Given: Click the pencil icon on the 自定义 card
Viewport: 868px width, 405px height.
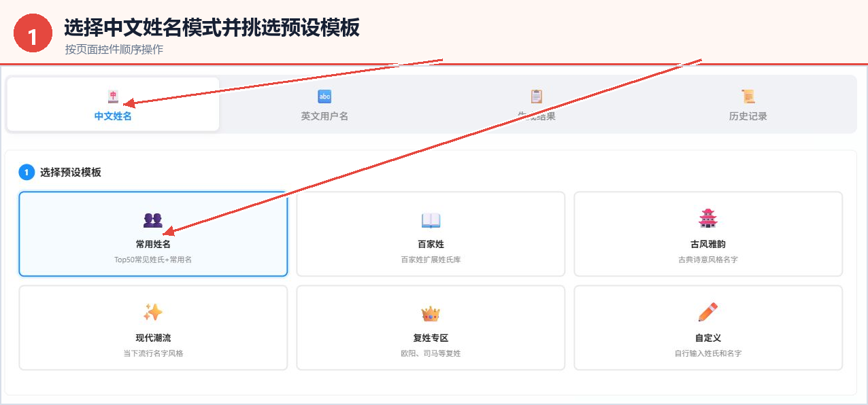Looking at the screenshot, I should coord(708,313).
